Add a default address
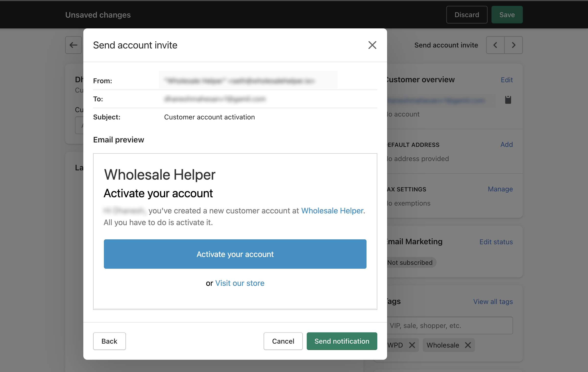Viewport: 588px width, 372px height. point(506,144)
